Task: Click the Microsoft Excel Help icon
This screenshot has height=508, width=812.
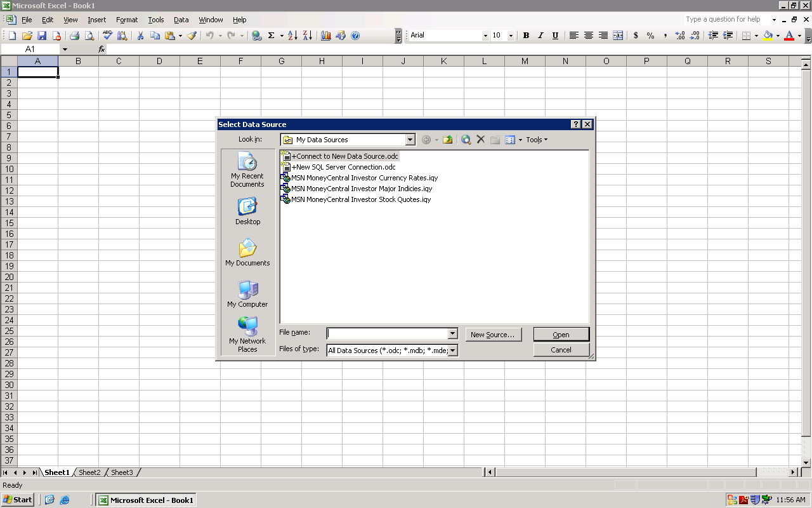Action: coord(355,36)
